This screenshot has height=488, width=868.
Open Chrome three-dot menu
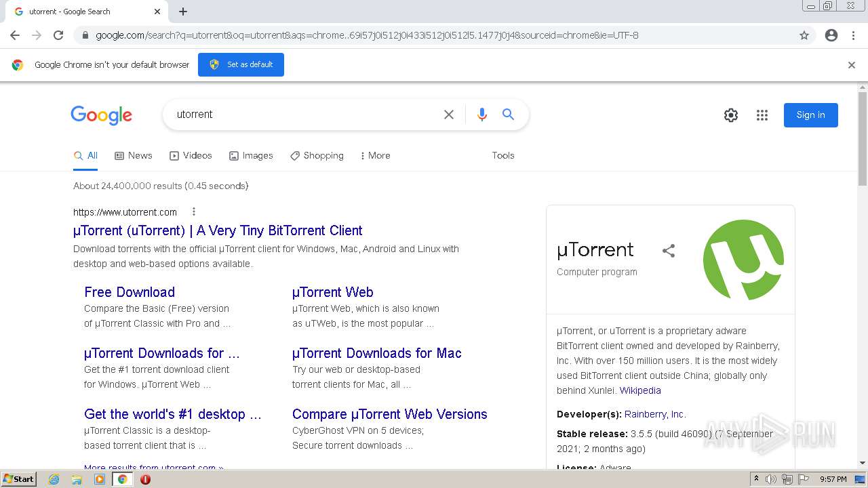(x=853, y=35)
